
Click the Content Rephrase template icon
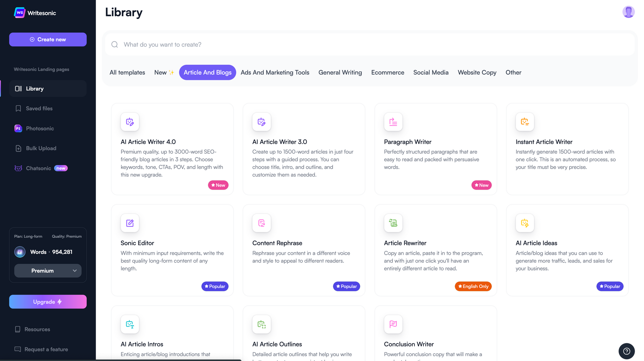pyautogui.click(x=261, y=223)
